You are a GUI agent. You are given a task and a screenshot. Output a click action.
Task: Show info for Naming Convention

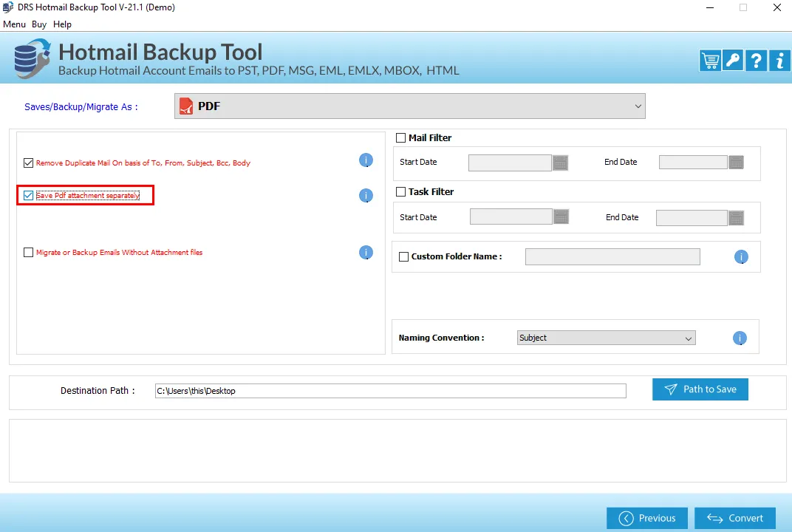(740, 338)
